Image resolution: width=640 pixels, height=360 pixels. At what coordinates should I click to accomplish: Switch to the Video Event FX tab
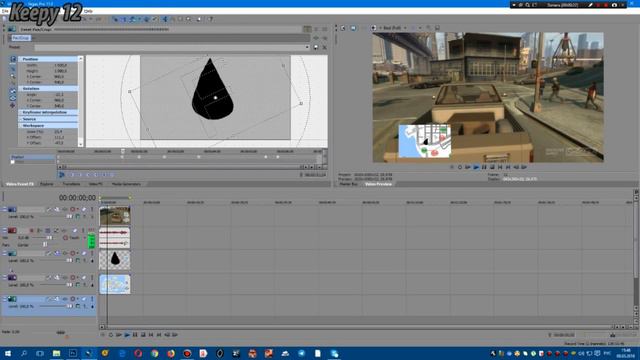click(x=19, y=184)
